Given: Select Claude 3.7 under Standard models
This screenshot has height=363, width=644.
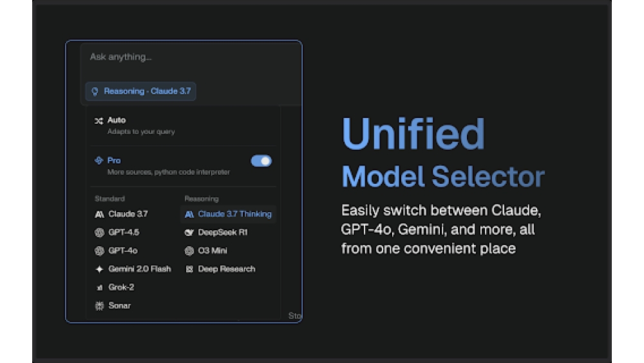Looking at the screenshot, I should [x=128, y=214].
